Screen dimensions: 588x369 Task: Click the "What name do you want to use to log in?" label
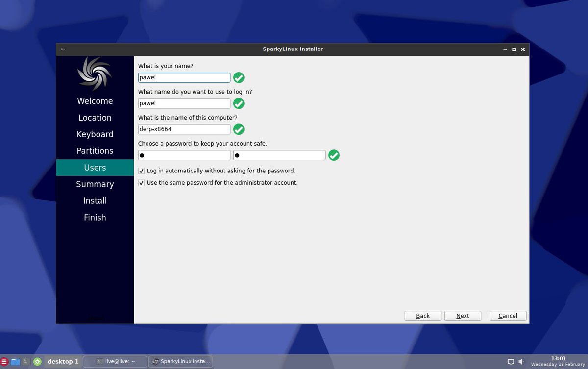point(195,92)
